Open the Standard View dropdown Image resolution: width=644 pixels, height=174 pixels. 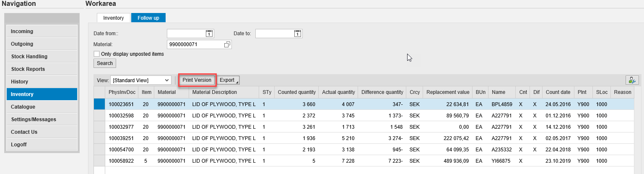click(x=141, y=80)
